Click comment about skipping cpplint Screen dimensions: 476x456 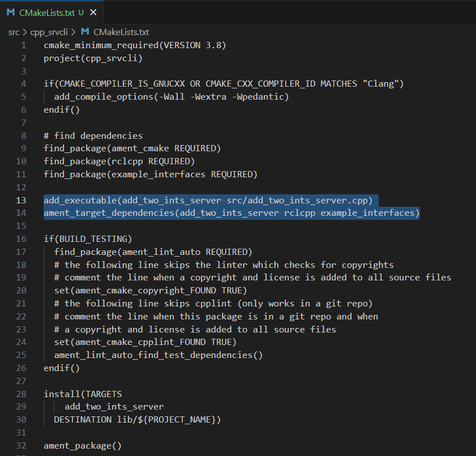(x=213, y=304)
